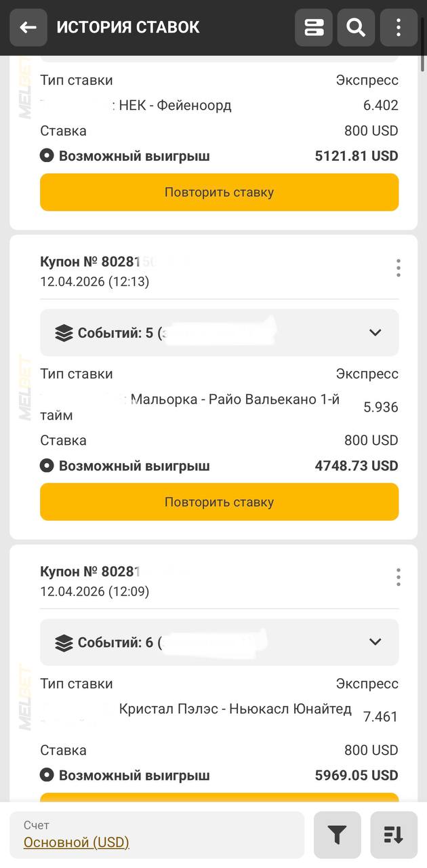Open the sort icon in bottom bar
The width and height of the screenshot is (427, 868).
click(x=394, y=835)
